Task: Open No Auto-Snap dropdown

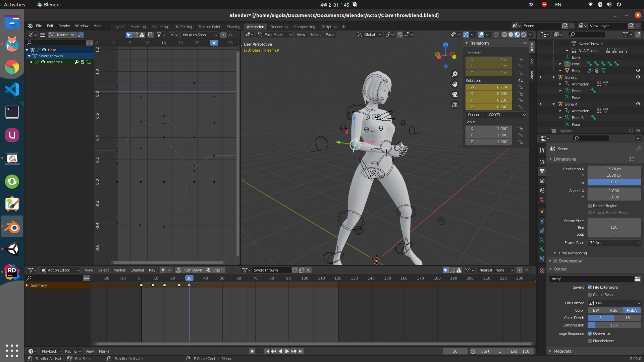Action: pyautogui.click(x=200, y=35)
